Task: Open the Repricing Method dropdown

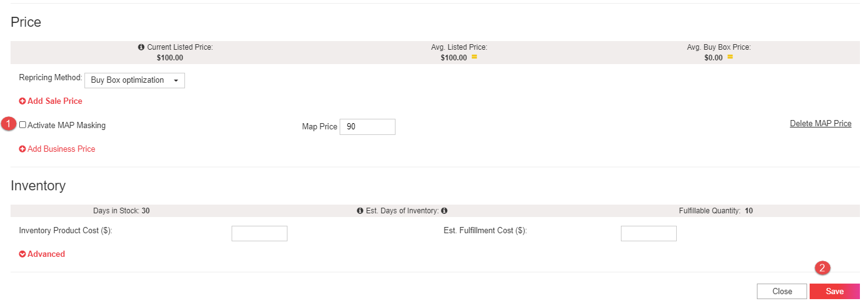Action: click(x=135, y=80)
